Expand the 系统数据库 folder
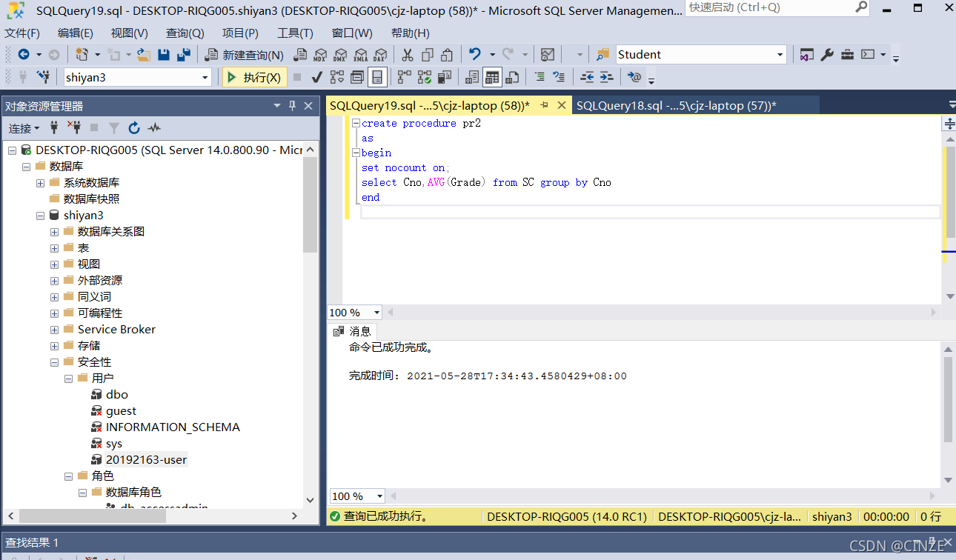Viewport: 956px width, 560px height. tap(40, 183)
